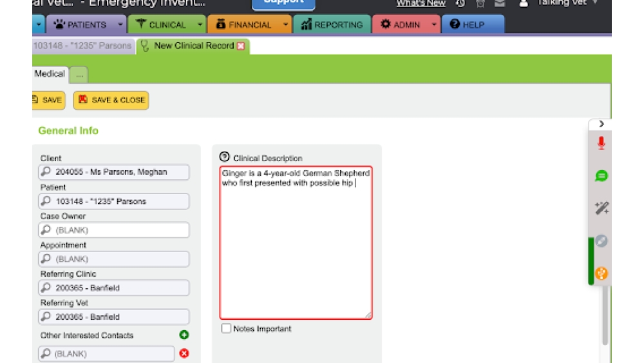
Task: Click the Patient field showing 103148 Parsons
Action: tap(114, 201)
